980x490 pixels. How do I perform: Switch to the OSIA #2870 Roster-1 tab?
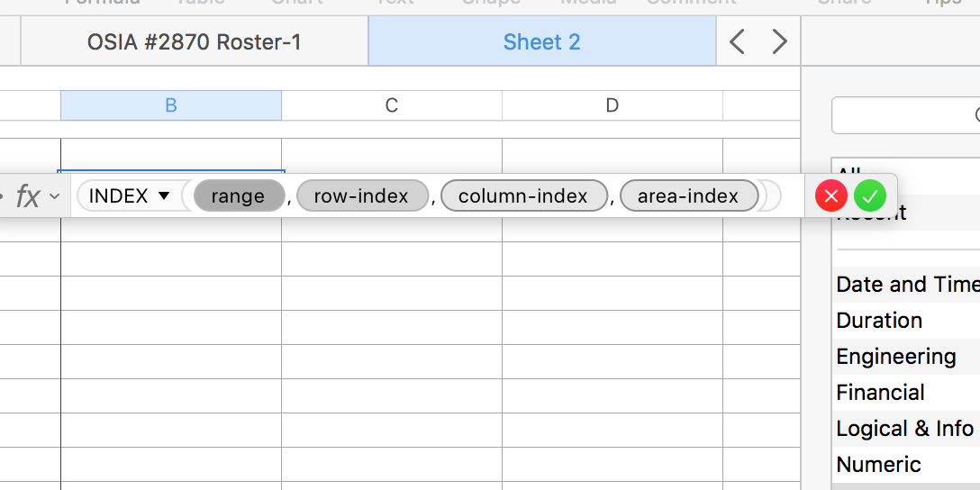(x=194, y=41)
